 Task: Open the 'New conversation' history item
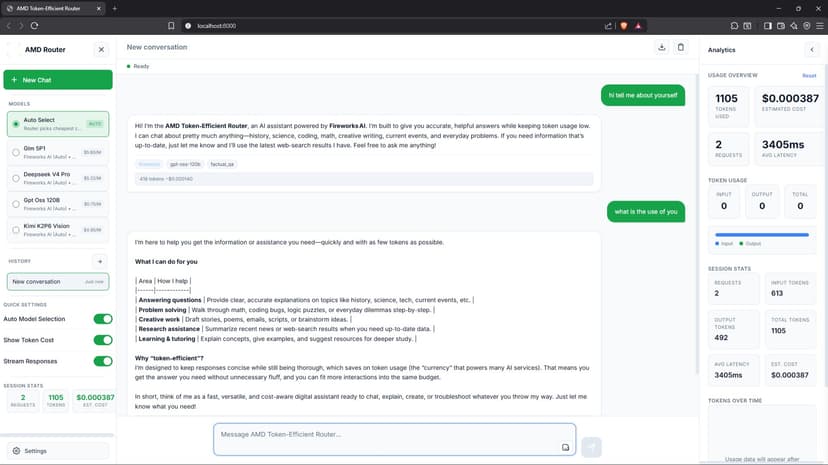[x=58, y=281]
